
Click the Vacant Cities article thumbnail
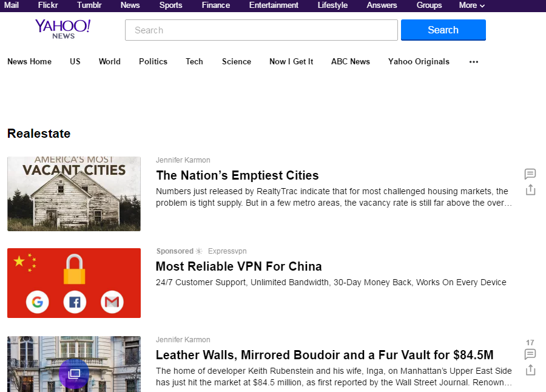coord(74,194)
